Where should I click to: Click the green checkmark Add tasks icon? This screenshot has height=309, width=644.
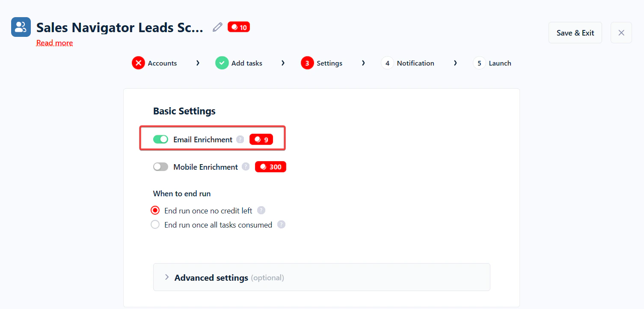coord(222,63)
